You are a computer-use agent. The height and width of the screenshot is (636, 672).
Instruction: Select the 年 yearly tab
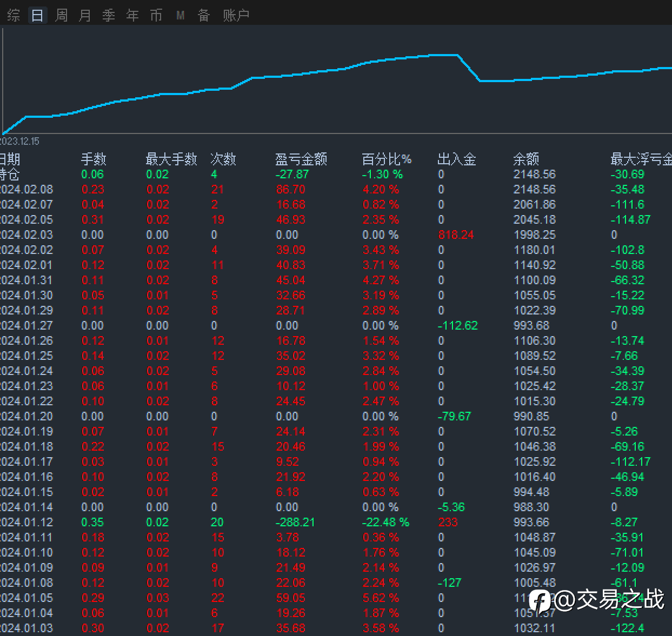132,15
